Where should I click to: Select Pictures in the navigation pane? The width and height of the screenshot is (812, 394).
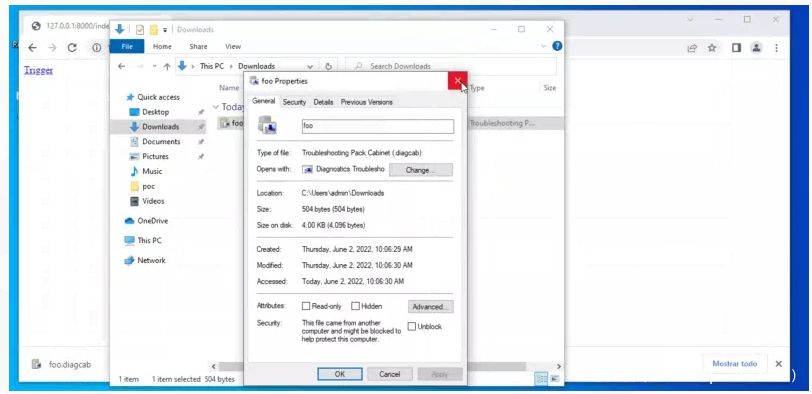coord(155,156)
